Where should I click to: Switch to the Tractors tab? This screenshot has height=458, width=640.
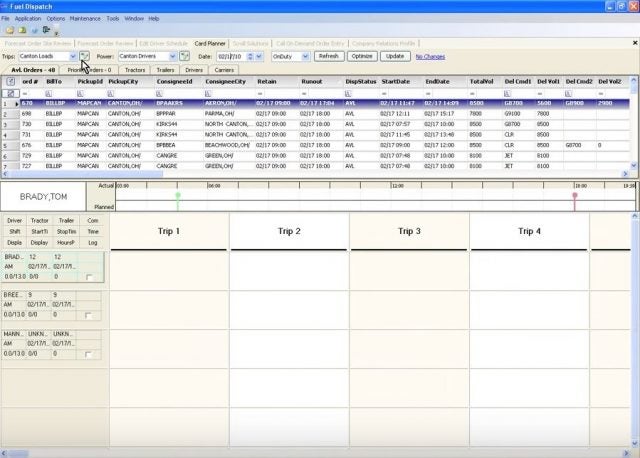pyautogui.click(x=135, y=70)
